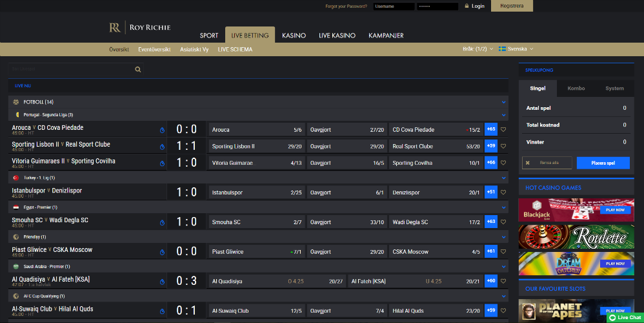Open the KAMPANJER tab
644x323 pixels.
tap(386, 36)
